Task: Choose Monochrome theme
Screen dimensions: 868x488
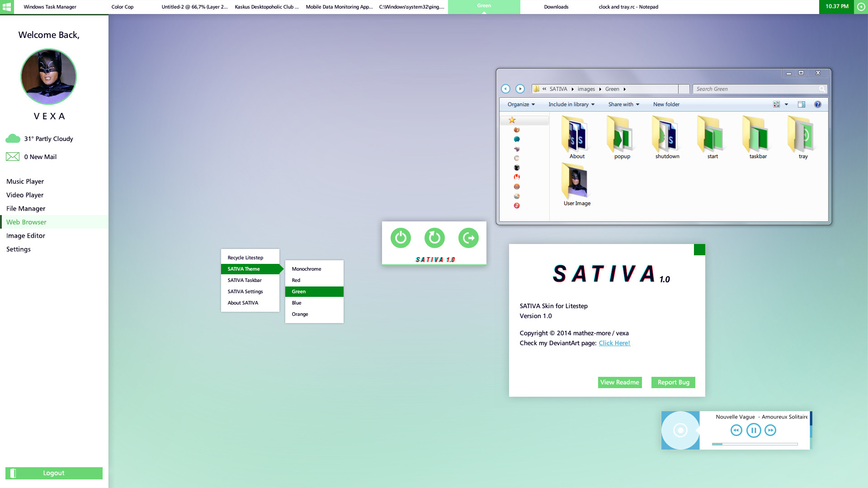Action: [x=314, y=269]
